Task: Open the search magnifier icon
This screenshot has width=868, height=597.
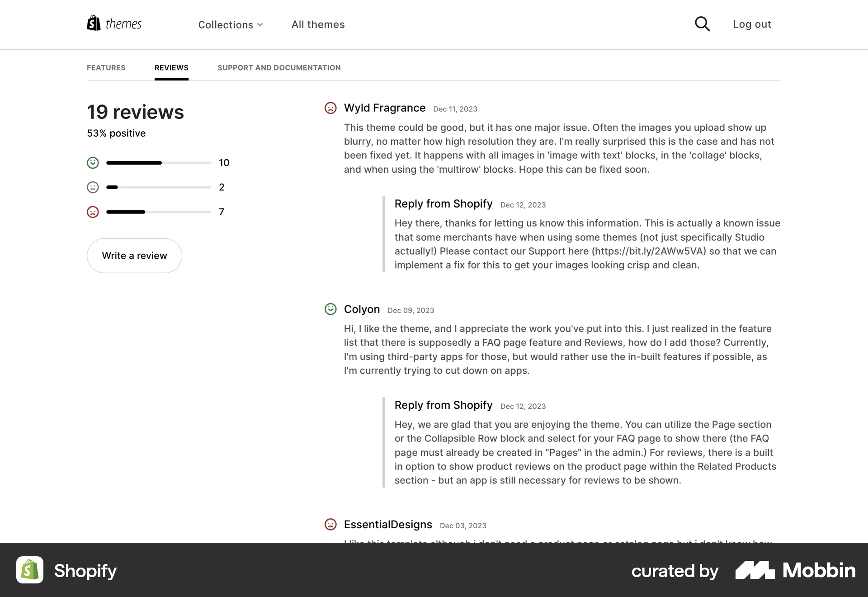Action: point(702,24)
